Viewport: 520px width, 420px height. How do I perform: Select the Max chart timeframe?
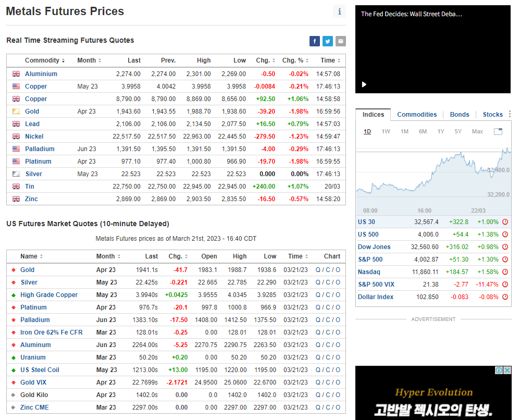coord(477,131)
